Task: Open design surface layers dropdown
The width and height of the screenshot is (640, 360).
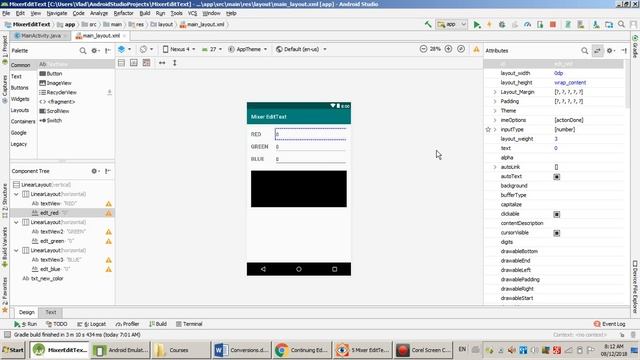Action: click(x=124, y=49)
